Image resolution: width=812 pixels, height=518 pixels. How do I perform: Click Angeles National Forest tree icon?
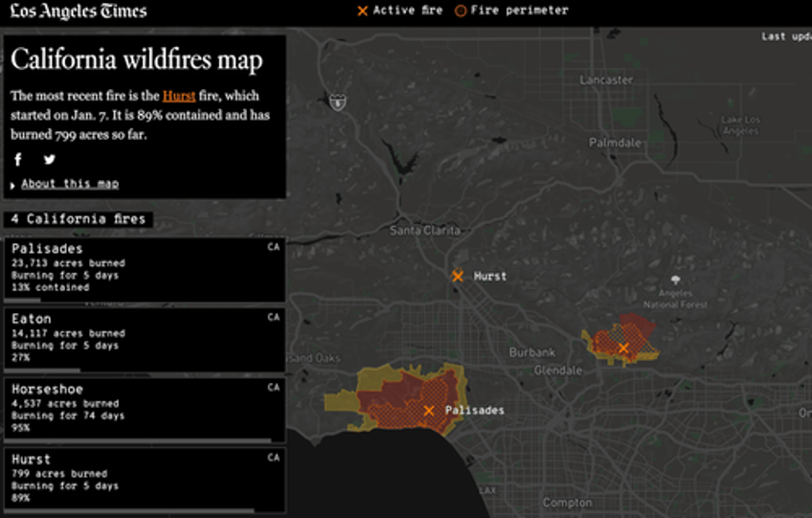point(675,281)
